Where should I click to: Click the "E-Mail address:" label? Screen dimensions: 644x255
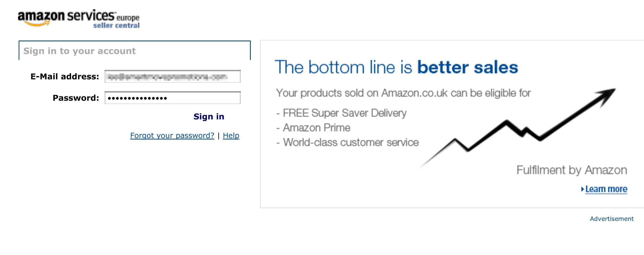coord(65,77)
